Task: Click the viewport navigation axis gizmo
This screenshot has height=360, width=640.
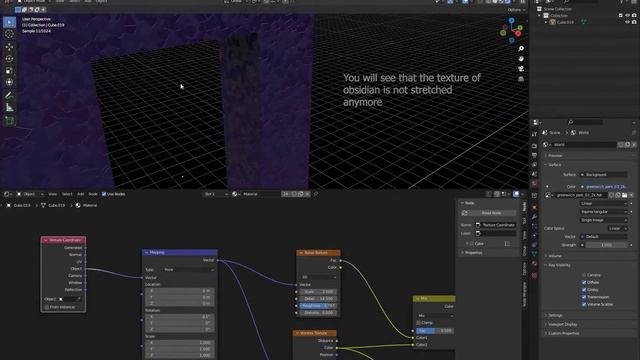Action: [x=511, y=29]
